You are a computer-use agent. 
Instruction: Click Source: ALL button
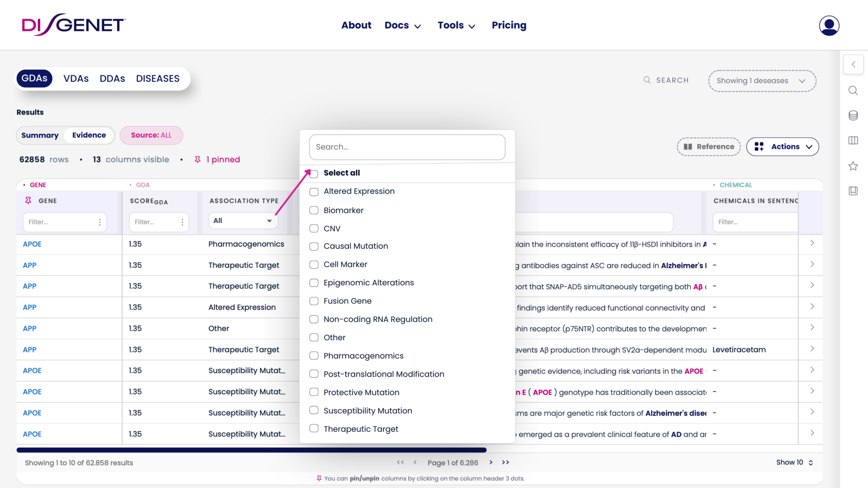[x=151, y=135]
